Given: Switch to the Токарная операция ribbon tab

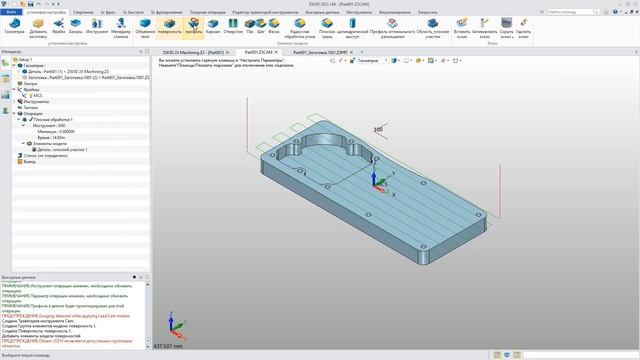Looking at the screenshot, I should tap(207, 12).
